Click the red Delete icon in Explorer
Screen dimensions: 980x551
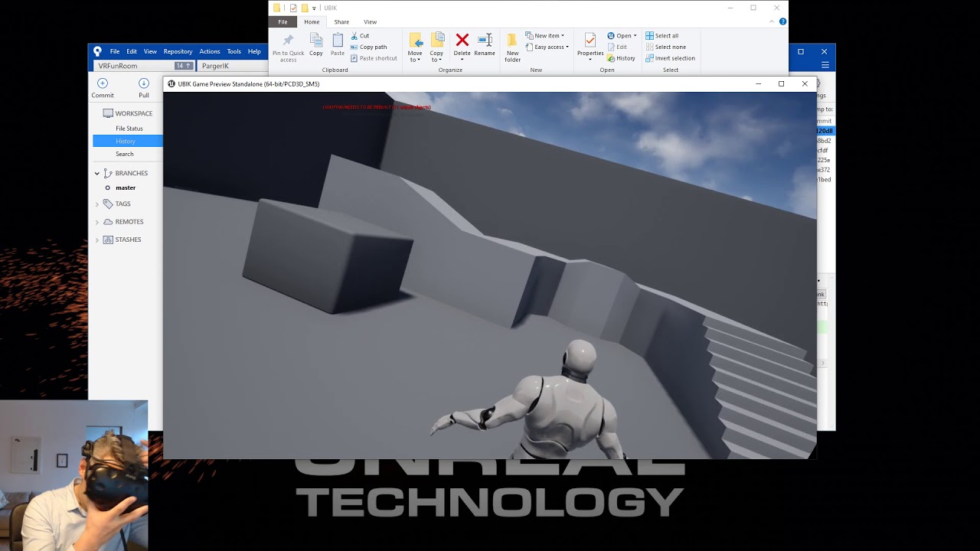click(x=462, y=40)
